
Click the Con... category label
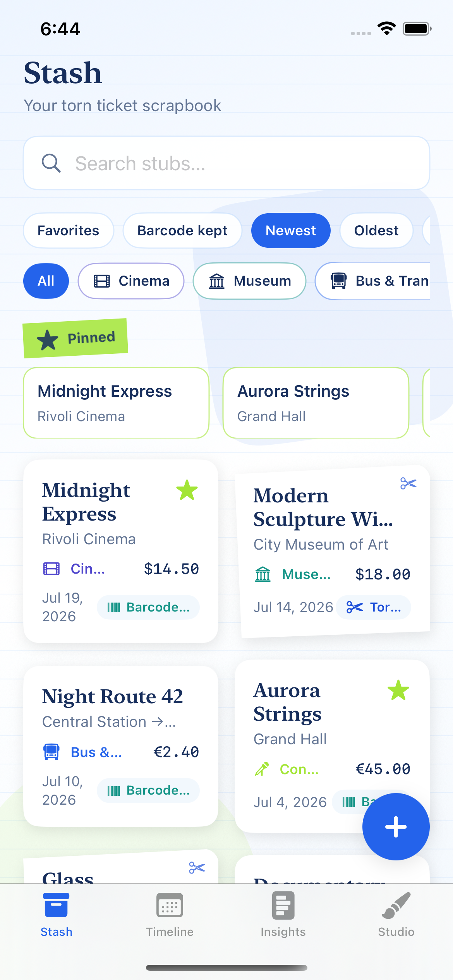click(299, 769)
